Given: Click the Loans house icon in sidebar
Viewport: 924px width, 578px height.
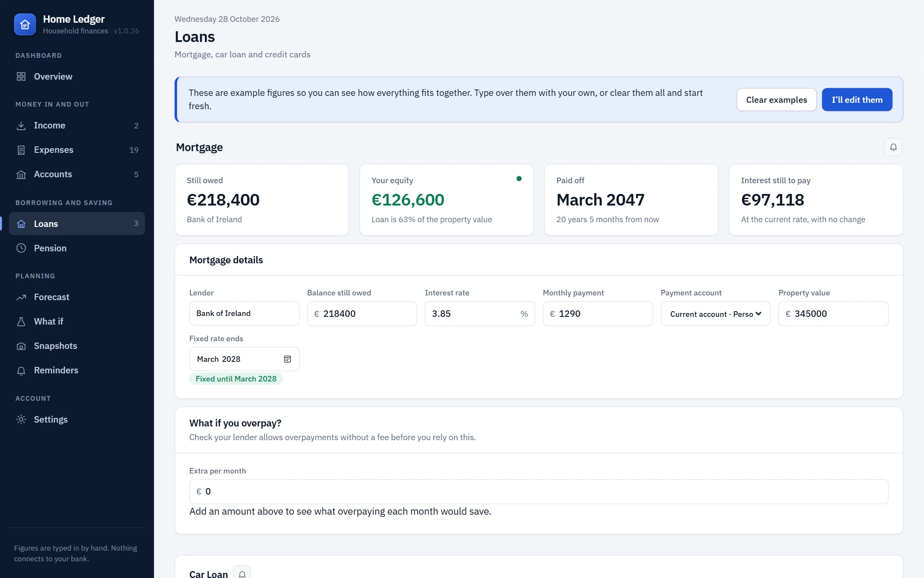Looking at the screenshot, I should pyautogui.click(x=21, y=223).
